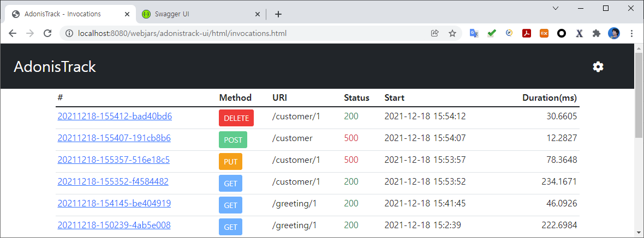Click the AdonisTrack header title
644x238 pixels.
[55, 67]
